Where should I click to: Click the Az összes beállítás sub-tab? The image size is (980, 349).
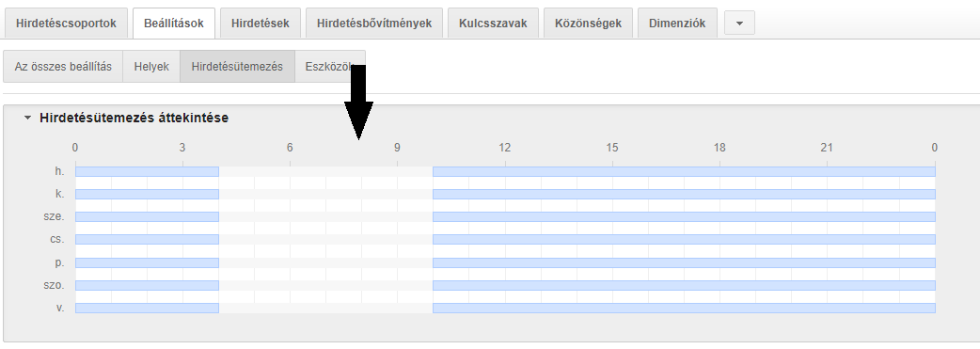point(63,66)
